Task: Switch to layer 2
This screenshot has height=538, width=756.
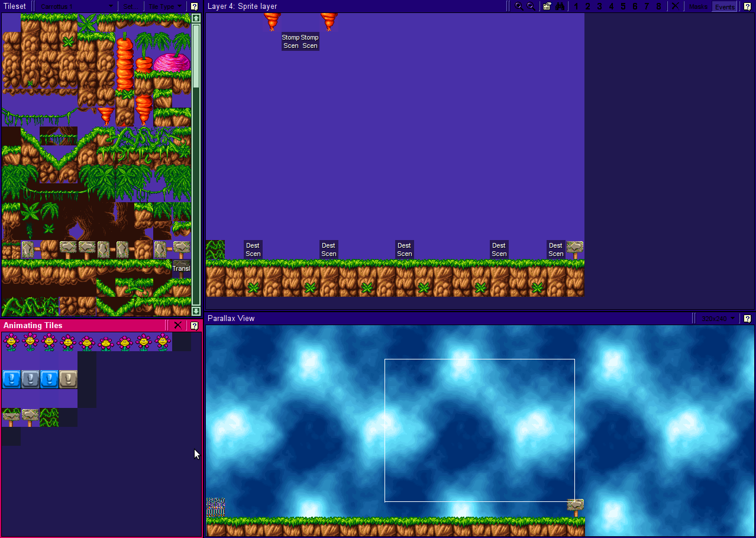Action: click(x=587, y=7)
